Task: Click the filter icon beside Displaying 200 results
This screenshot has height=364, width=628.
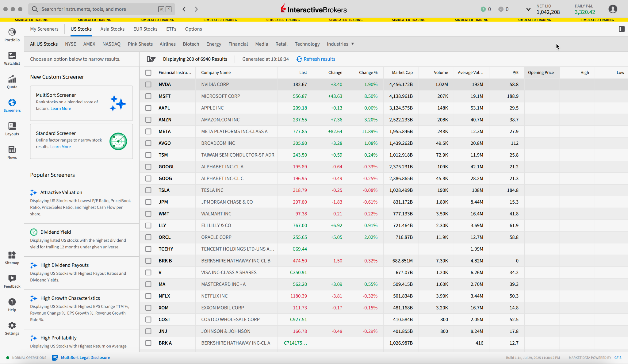Action: (x=151, y=59)
